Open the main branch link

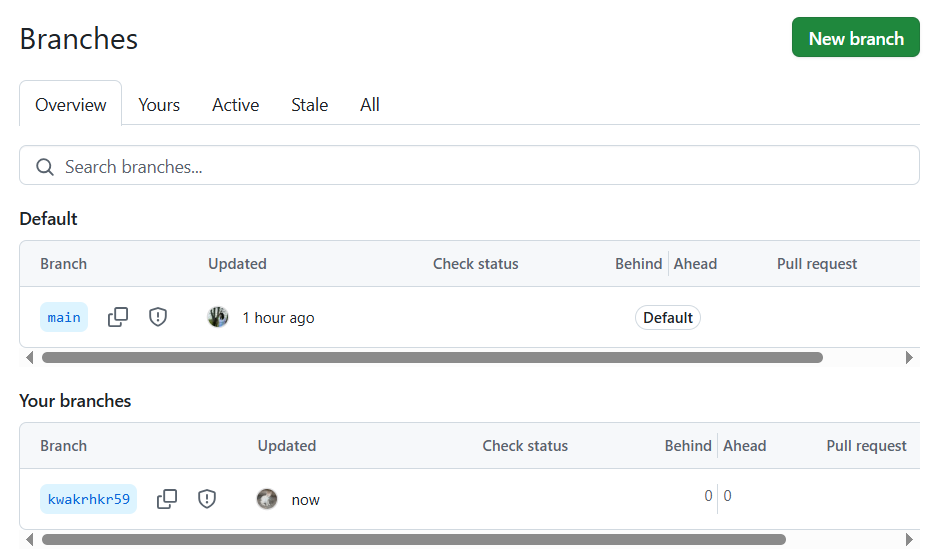(64, 317)
